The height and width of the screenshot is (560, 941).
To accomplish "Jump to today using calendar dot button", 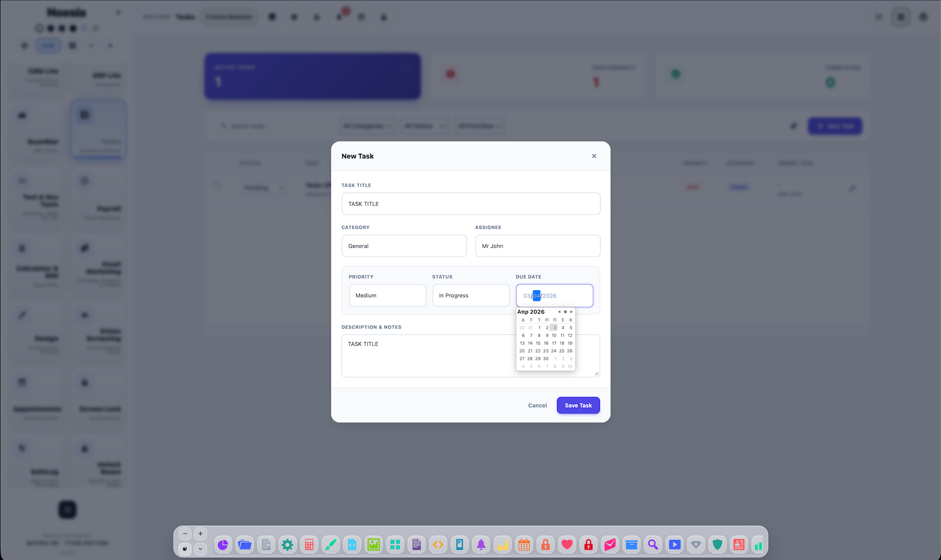I will [565, 312].
